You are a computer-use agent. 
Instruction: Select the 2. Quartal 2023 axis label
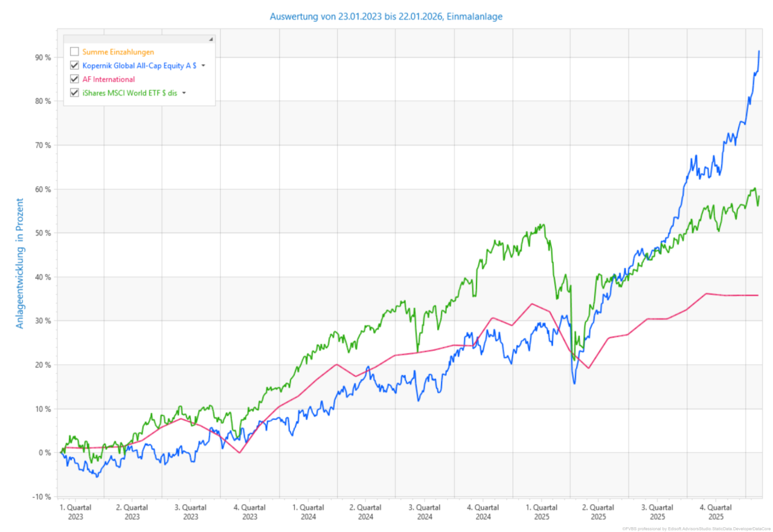[132, 512]
